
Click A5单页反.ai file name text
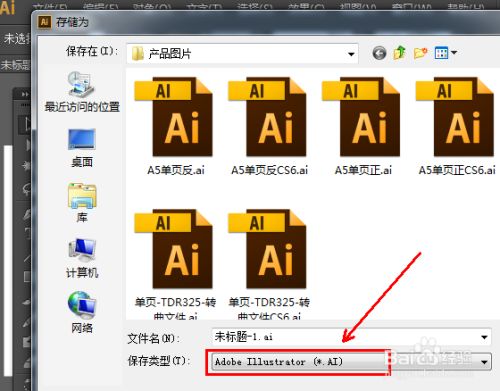point(176,170)
